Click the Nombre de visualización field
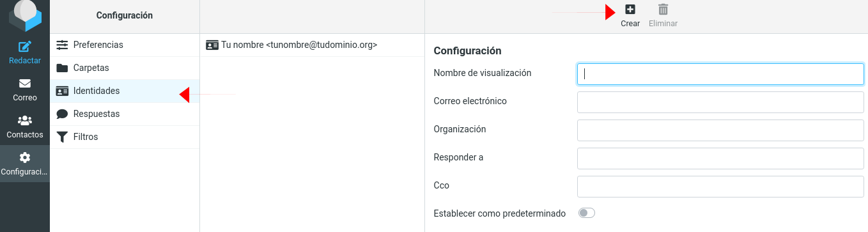 pyautogui.click(x=720, y=73)
